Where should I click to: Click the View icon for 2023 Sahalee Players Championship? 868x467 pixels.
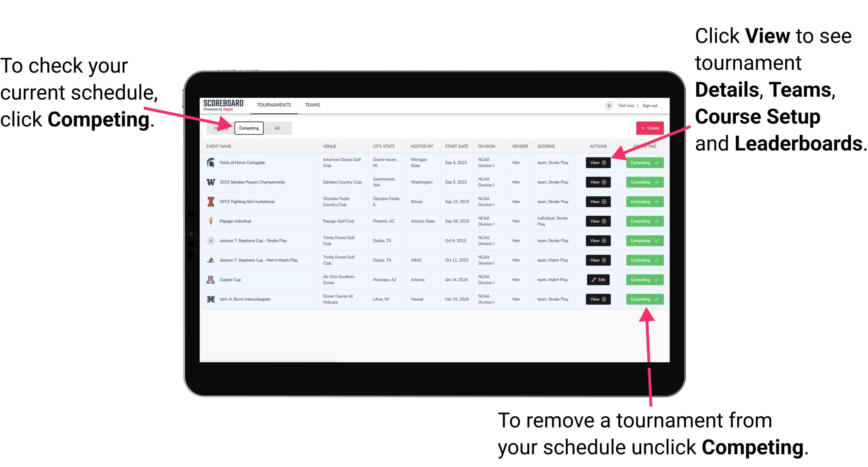click(x=597, y=182)
